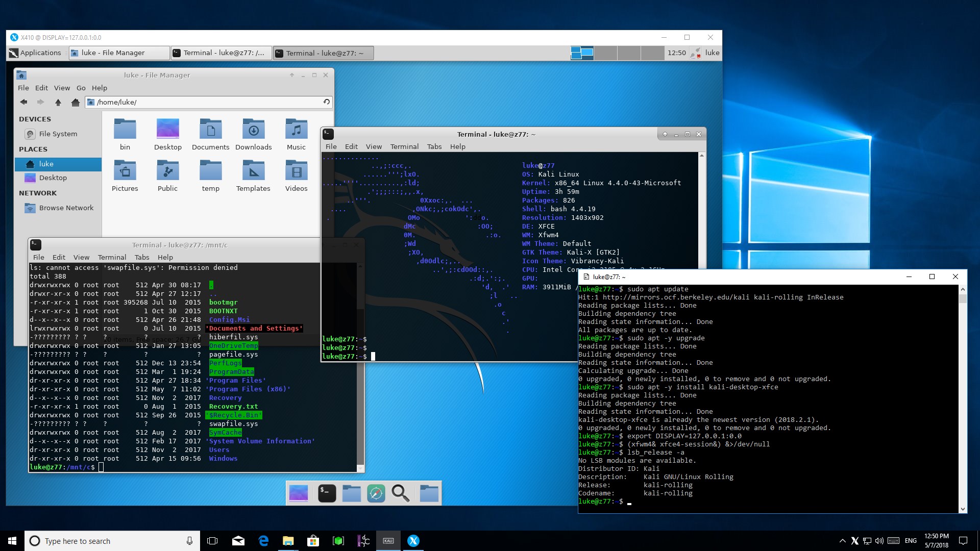Switch to second workspace in pager
Image resolution: width=980 pixels, height=551 pixels.
click(606, 53)
